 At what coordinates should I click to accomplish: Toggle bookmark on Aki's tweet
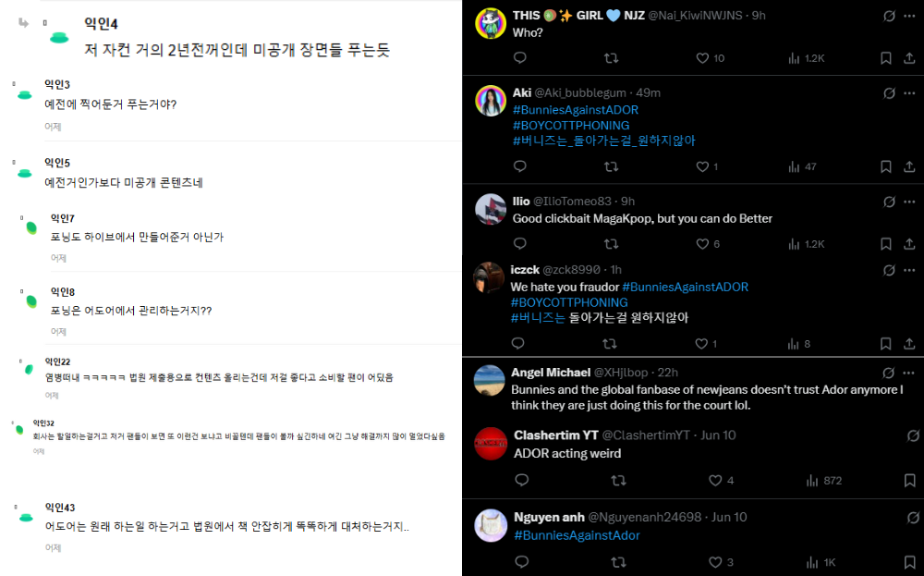(885, 166)
